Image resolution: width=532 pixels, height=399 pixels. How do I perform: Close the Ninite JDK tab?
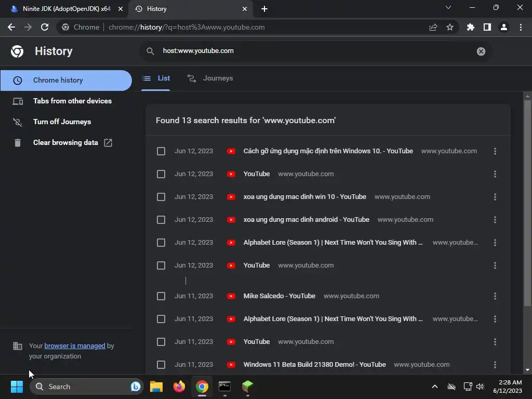(121, 9)
